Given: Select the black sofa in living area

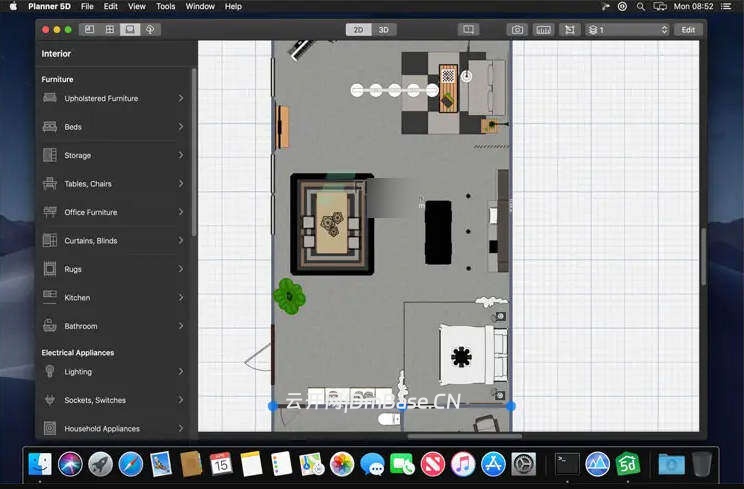Looking at the screenshot, I should point(438,232).
